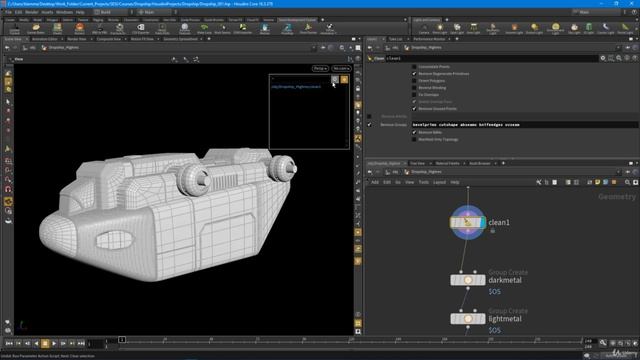Switch to the Lights and Cameras shelf tab
The image size is (640, 360).
(427, 20)
